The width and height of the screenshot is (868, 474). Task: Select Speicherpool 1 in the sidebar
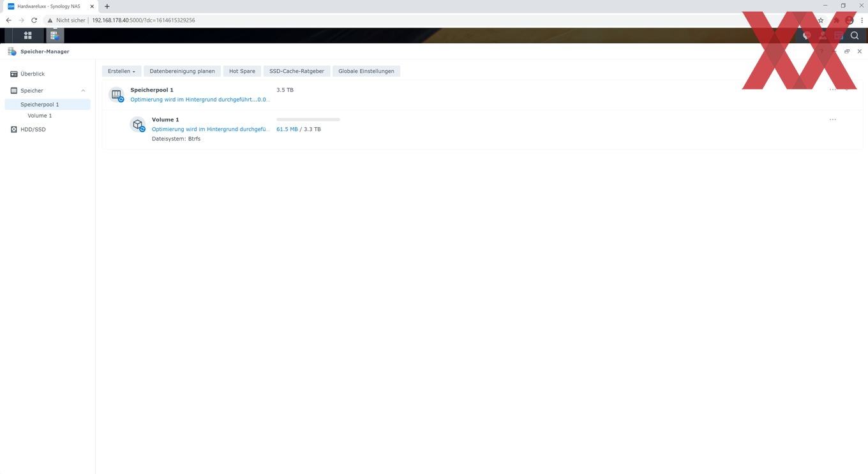click(x=48, y=104)
